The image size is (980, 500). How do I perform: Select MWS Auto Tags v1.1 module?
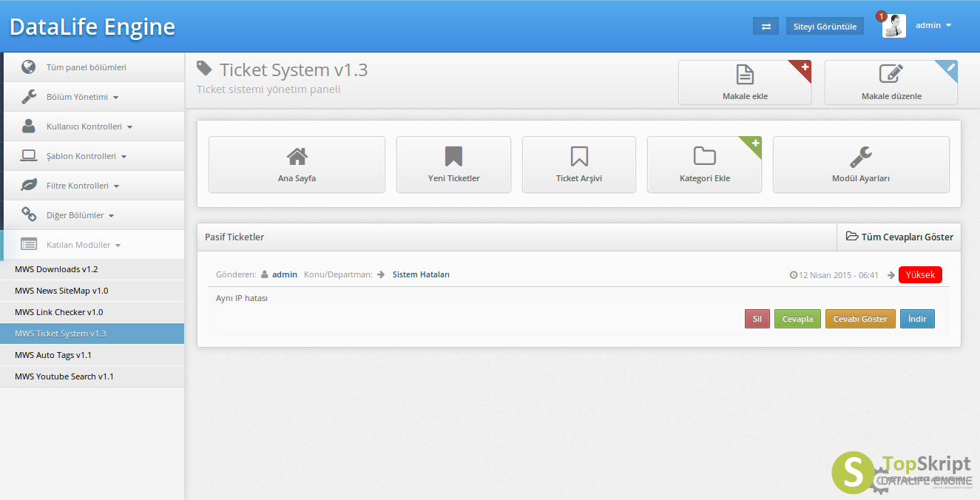(92, 355)
